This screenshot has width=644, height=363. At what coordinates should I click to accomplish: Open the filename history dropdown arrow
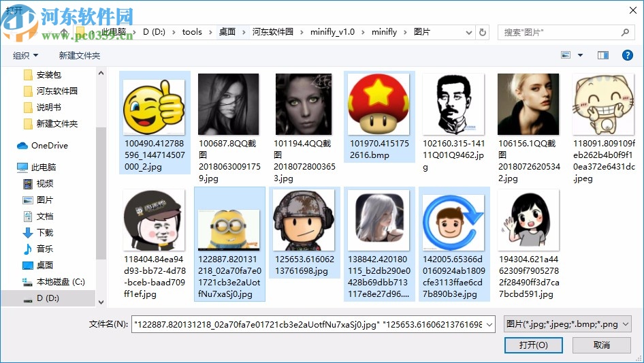(489, 324)
